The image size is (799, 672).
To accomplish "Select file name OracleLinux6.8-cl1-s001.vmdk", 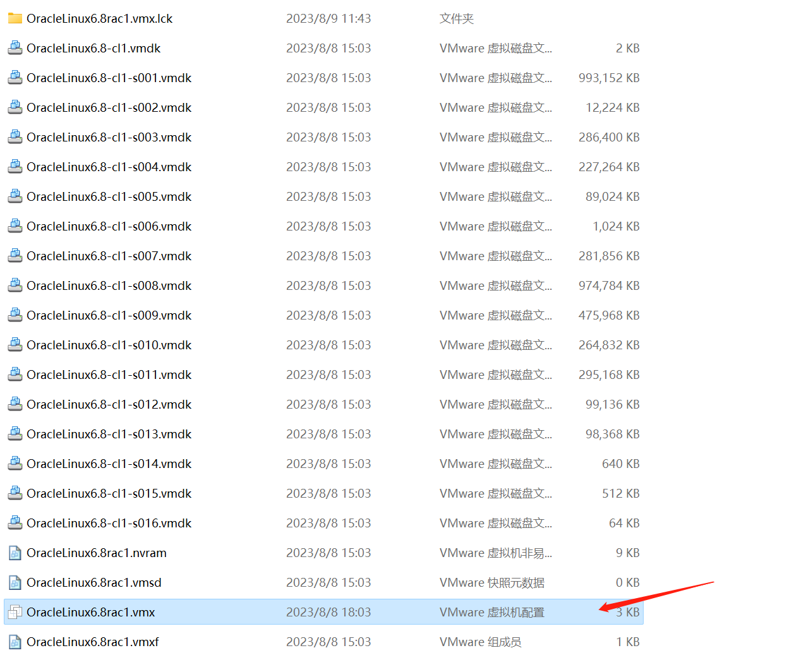I will tap(109, 78).
